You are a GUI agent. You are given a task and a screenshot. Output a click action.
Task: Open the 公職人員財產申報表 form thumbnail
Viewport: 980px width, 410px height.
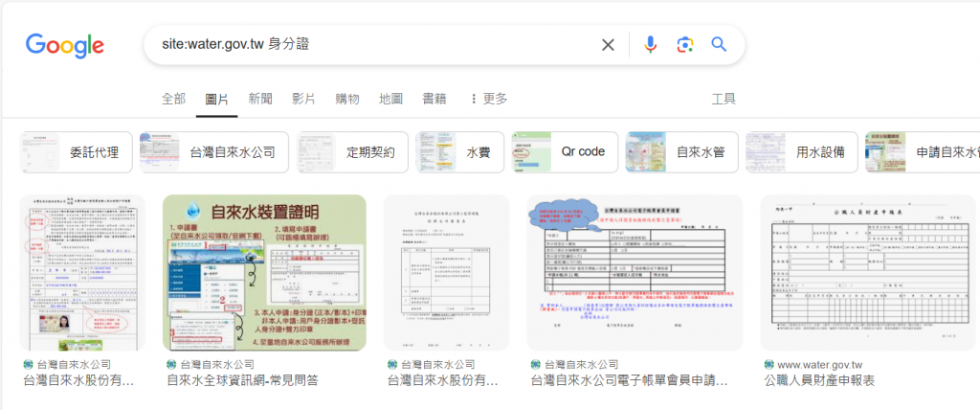click(x=867, y=272)
